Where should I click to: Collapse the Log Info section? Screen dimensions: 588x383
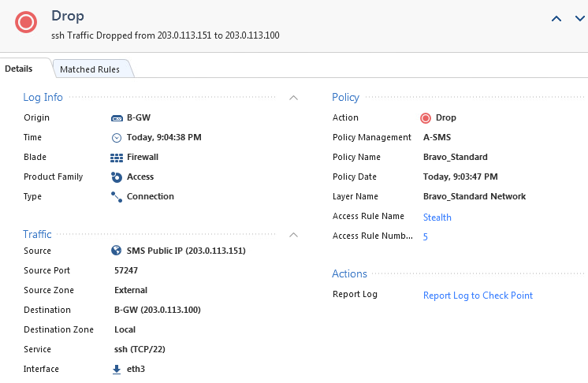(294, 98)
